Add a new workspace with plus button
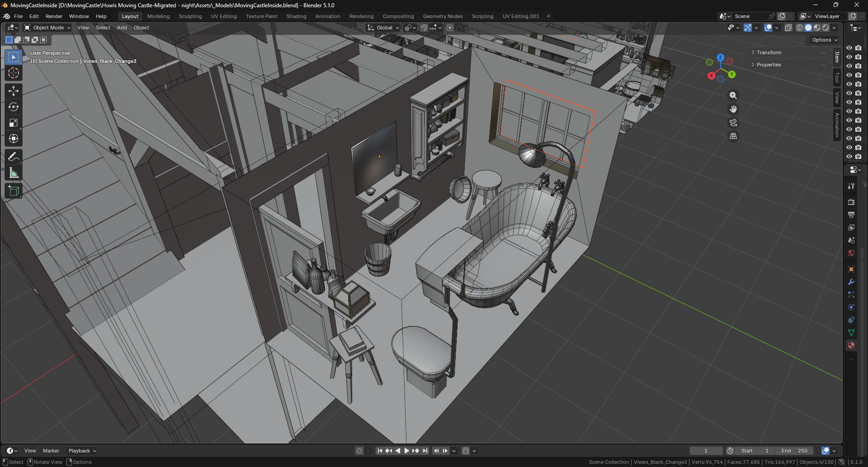Viewport: 868px width, 467px height. 549,16
